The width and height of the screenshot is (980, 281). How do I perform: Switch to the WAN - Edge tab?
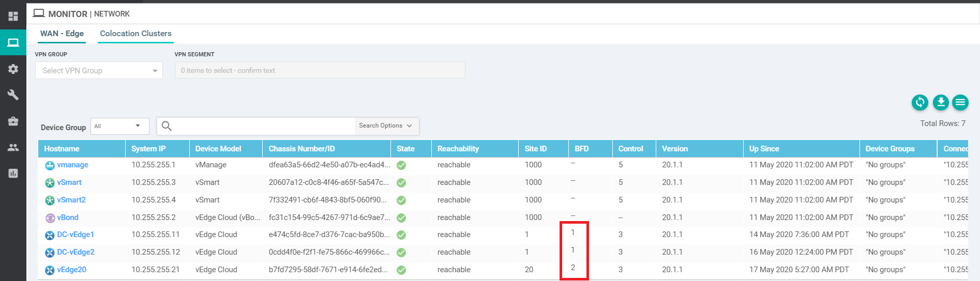[x=62, y=34]
